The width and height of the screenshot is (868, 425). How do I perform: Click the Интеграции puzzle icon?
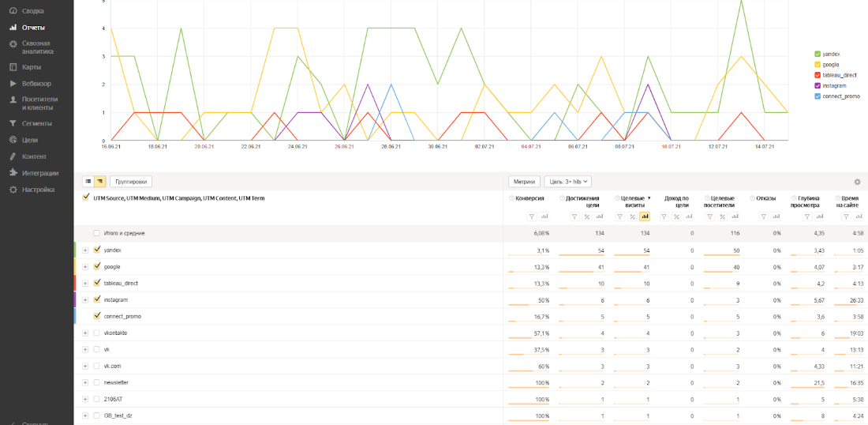[13, 173]
